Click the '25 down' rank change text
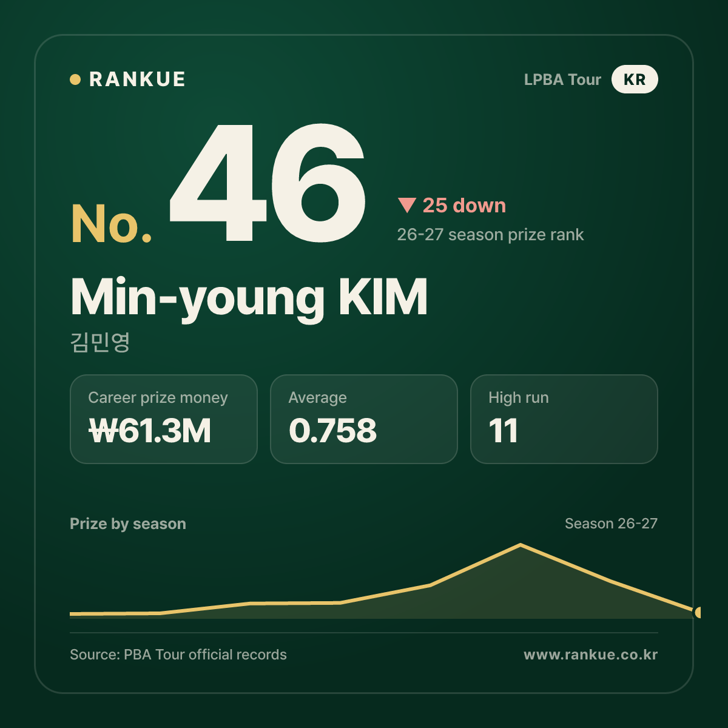This screenshot has width=728, height=728. pos(464,206)
